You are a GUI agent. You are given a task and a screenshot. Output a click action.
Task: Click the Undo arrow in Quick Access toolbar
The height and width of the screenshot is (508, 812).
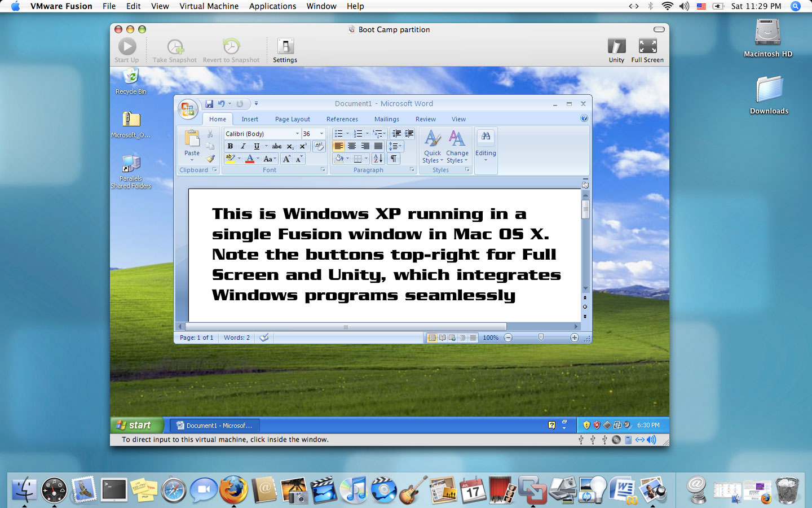pyautogui.click(x=222, y=104)
